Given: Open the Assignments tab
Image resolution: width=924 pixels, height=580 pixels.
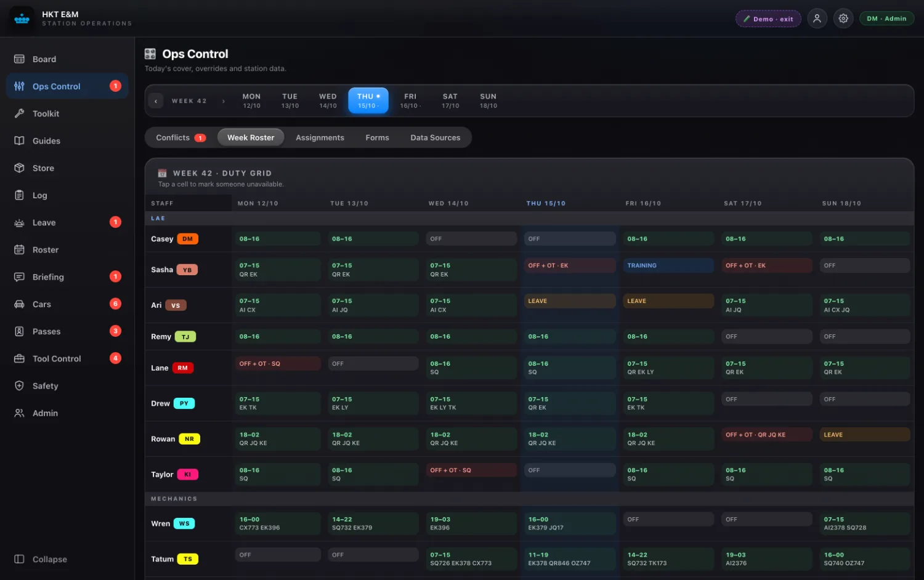Looking at the screenshot, I should pyautogui.click(x=320, y=137).
